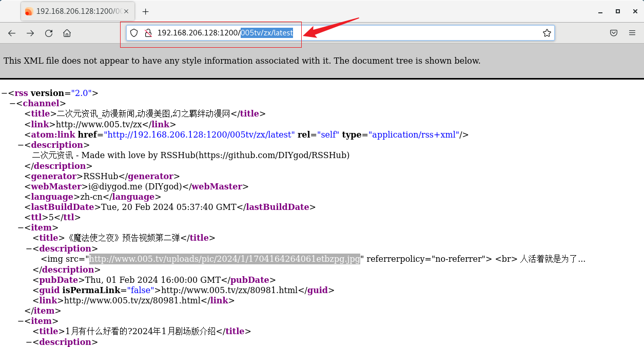
Task: Go forward to the next page
Action: click(x=30, y=33)
